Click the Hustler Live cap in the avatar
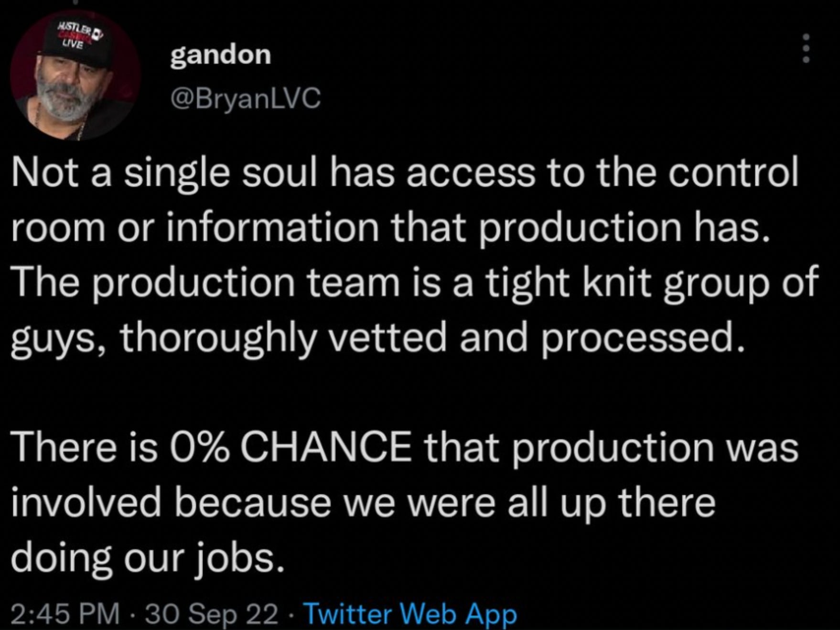840x630 pixels. (x=76, y=43)
